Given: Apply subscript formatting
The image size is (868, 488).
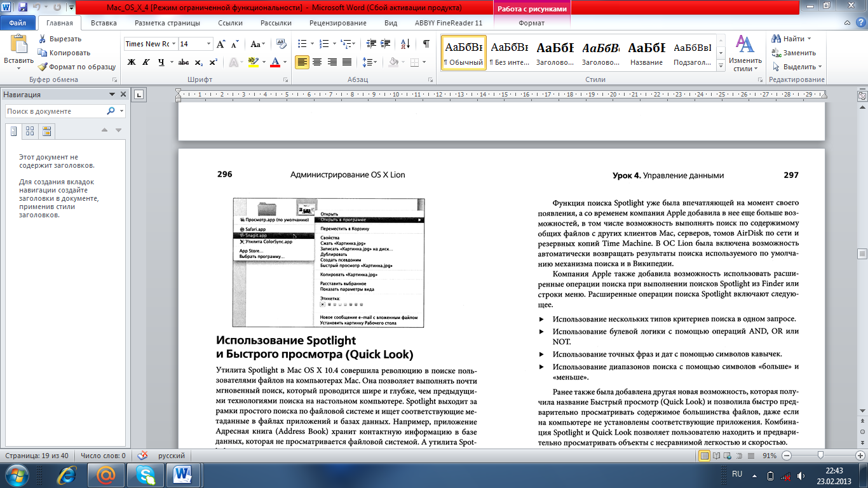Looking at the screenshot, I should [x=199, y=62].
